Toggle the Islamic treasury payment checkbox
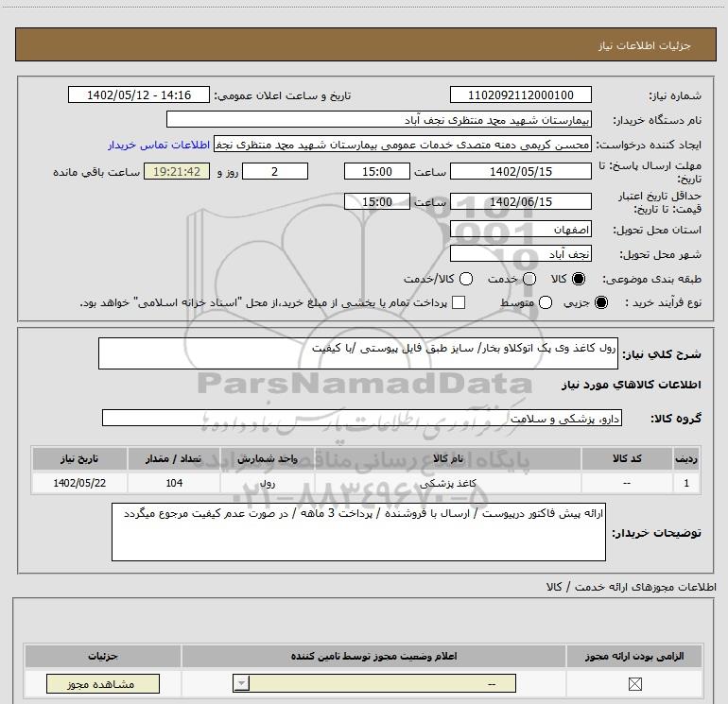The width and height of the screenshot is (728, 704). click(x=459, y=302)
